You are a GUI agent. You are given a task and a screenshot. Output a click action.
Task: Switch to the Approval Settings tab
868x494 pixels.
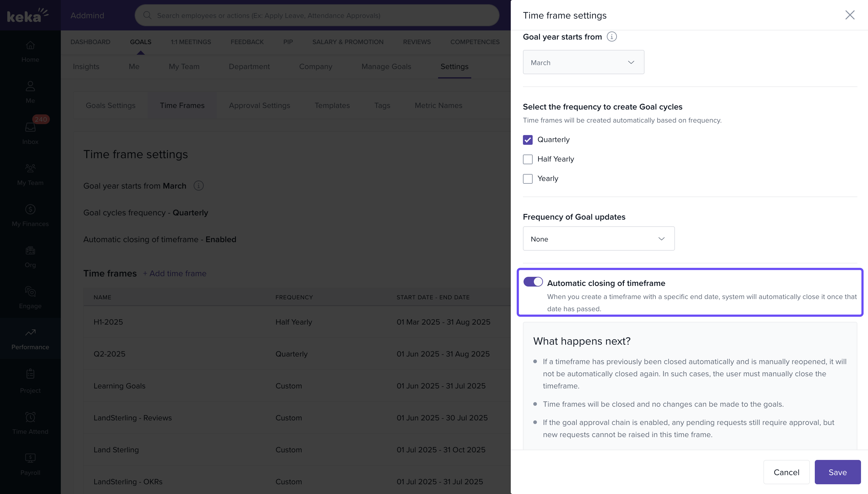[259, 106]
